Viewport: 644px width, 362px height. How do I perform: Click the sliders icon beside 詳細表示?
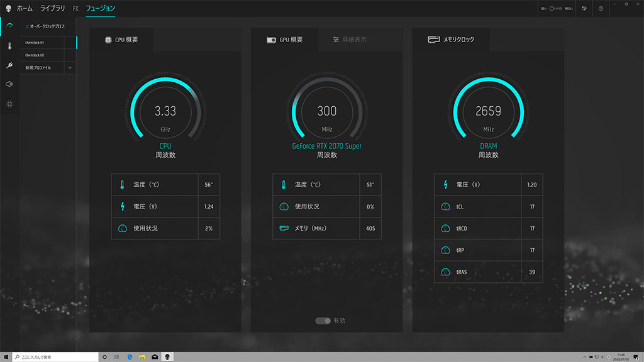coord(336,40)
